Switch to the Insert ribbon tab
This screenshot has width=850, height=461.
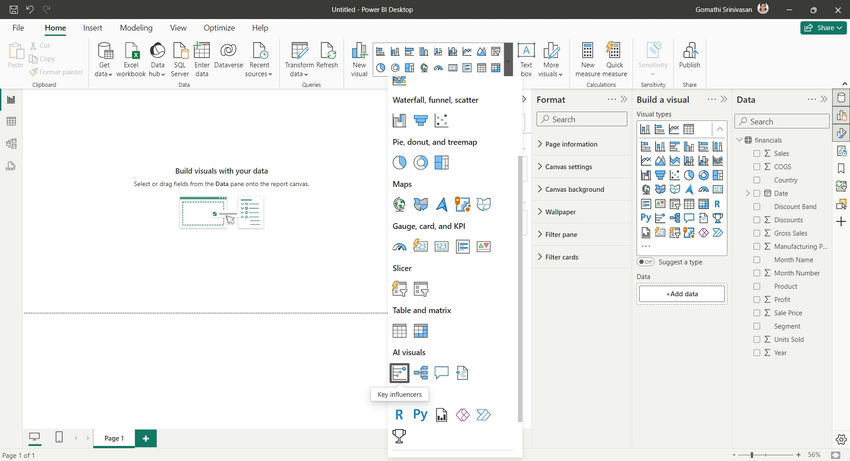(x=92, y=28)
